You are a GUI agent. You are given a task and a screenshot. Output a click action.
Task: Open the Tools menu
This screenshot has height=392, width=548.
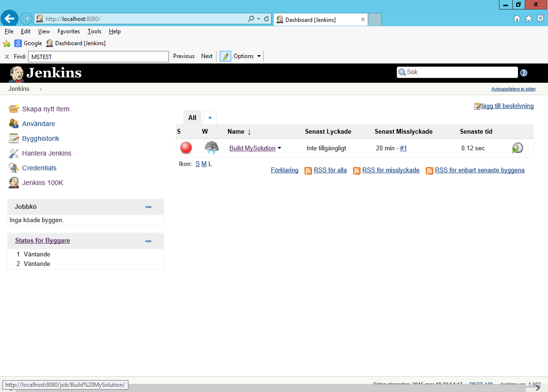94,31
